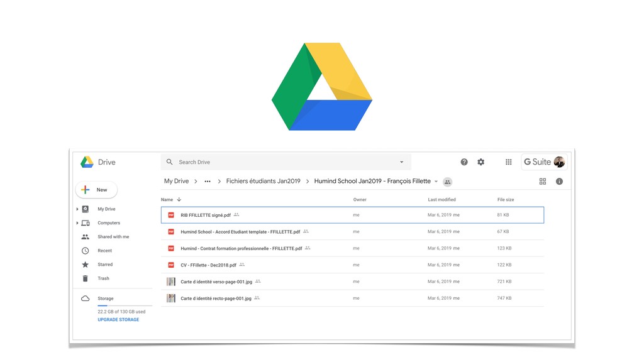Click the Computers sidebar icon
This screenshot has width=644, height=362.
tap(86, 223)
